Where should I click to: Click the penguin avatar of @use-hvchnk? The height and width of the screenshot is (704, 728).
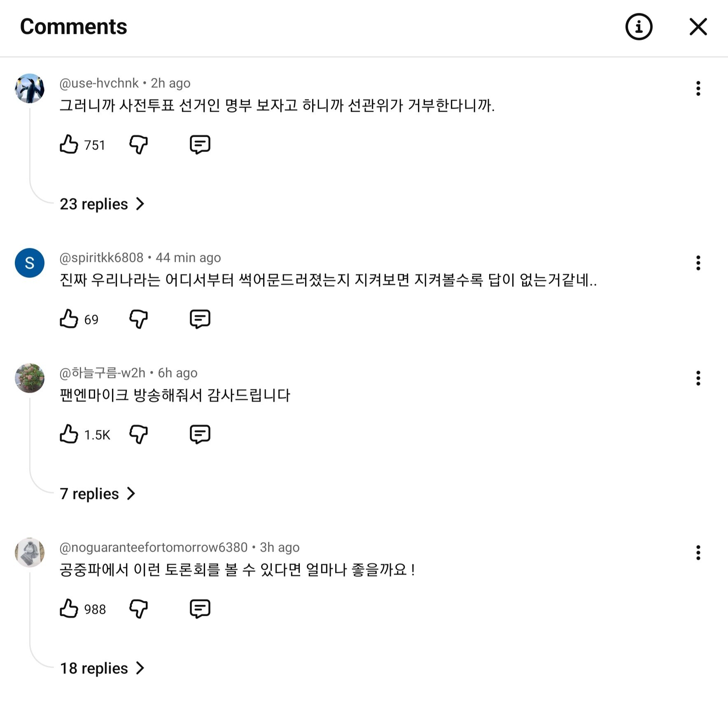click(x=30, y=89)
